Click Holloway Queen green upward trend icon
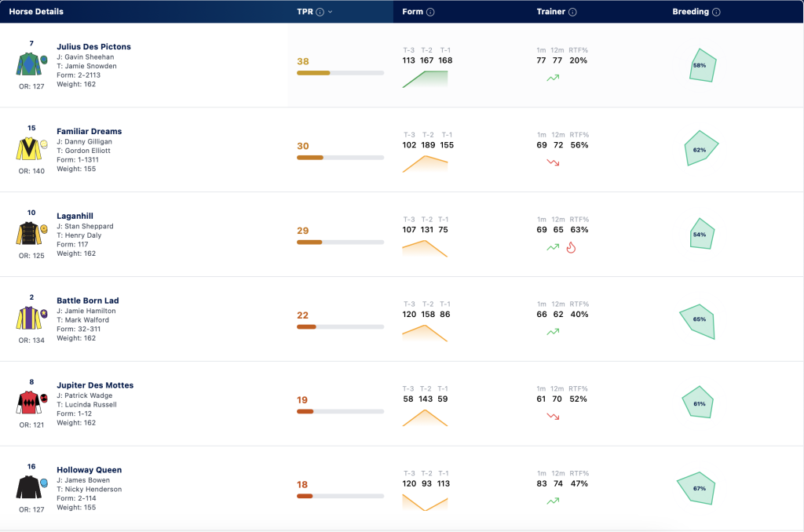The image size is (804, 532). pos(553,501)
